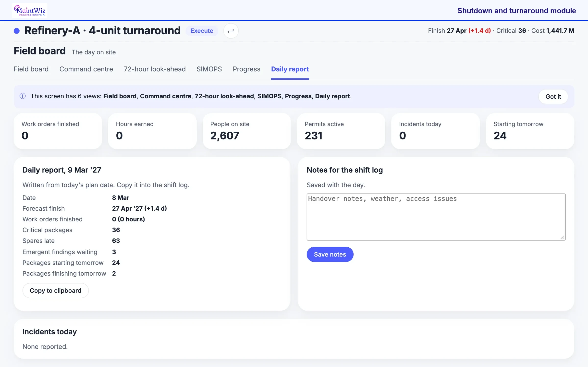Click the notes text area resize handle
588x367 pixels.
tap(563, 237)
